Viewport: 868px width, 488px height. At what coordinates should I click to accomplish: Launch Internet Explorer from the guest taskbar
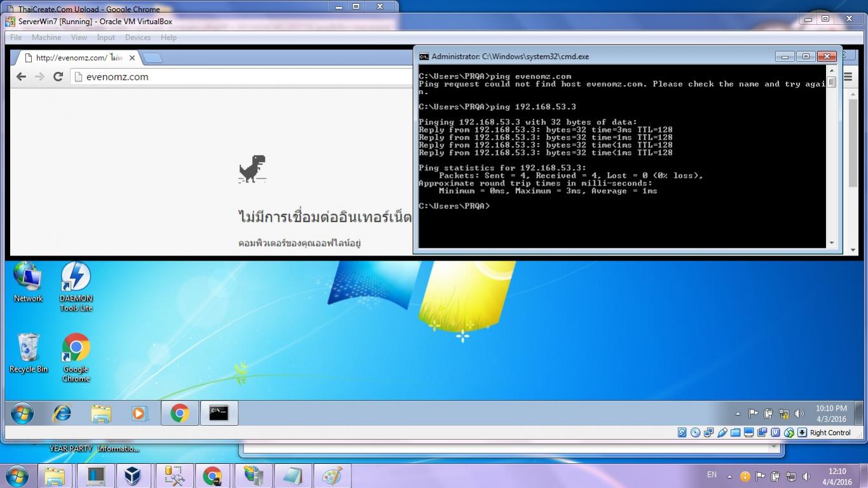click(x=62, y=414)
